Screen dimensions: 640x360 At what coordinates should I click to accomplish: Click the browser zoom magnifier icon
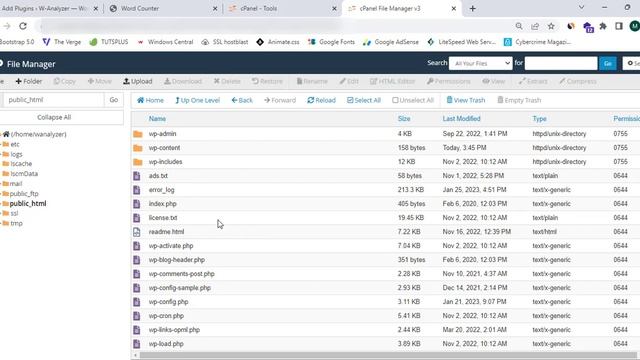(519, 26)
